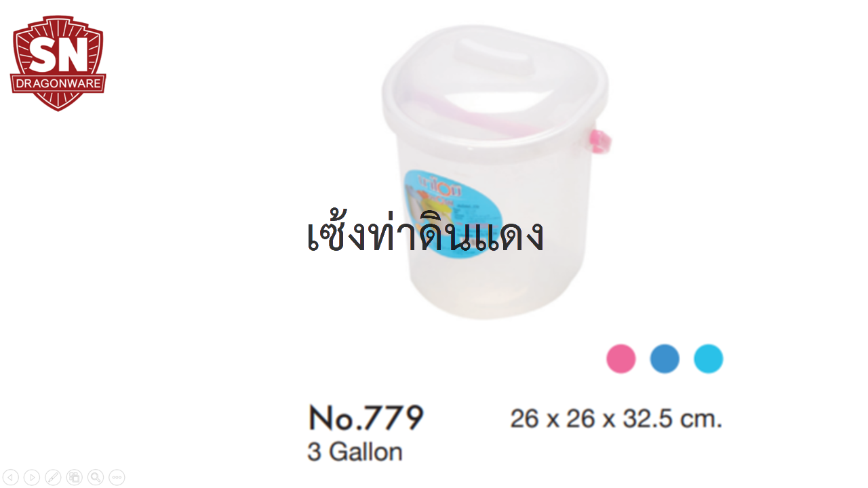Click the Thai watermark text overlay
Image resolution: width=868 pixels, height=488 pixels.
[x=425, y=235]
